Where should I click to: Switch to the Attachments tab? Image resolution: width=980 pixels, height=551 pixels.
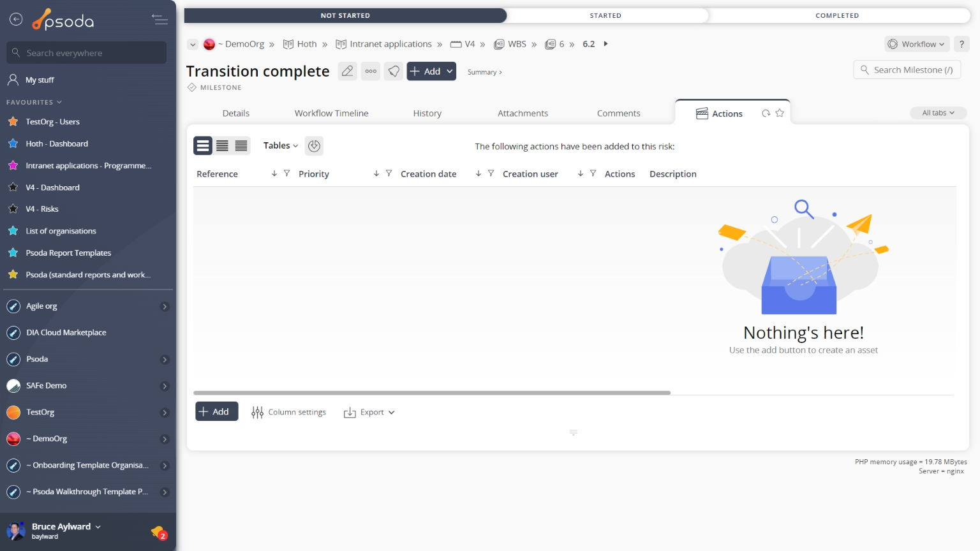523,113
